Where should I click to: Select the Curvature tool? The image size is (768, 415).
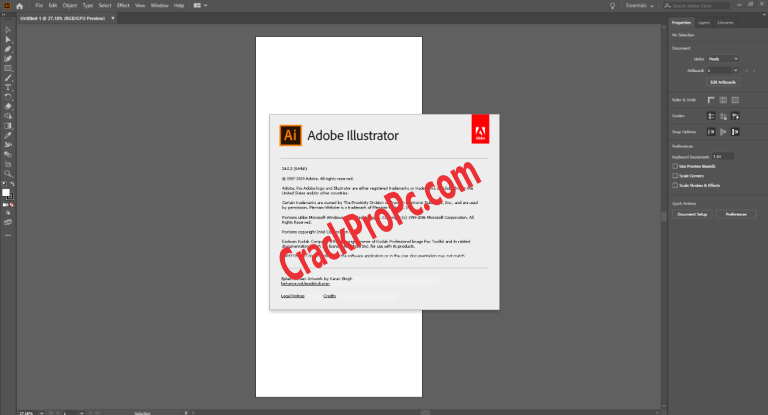8,59
